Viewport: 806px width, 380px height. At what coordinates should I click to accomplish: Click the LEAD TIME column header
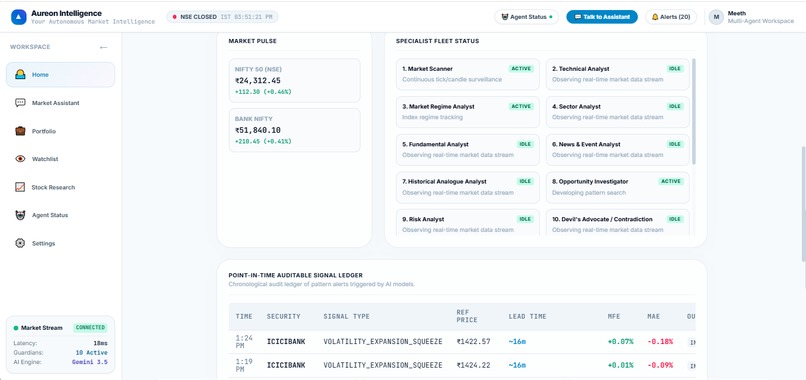click(527, 316)
